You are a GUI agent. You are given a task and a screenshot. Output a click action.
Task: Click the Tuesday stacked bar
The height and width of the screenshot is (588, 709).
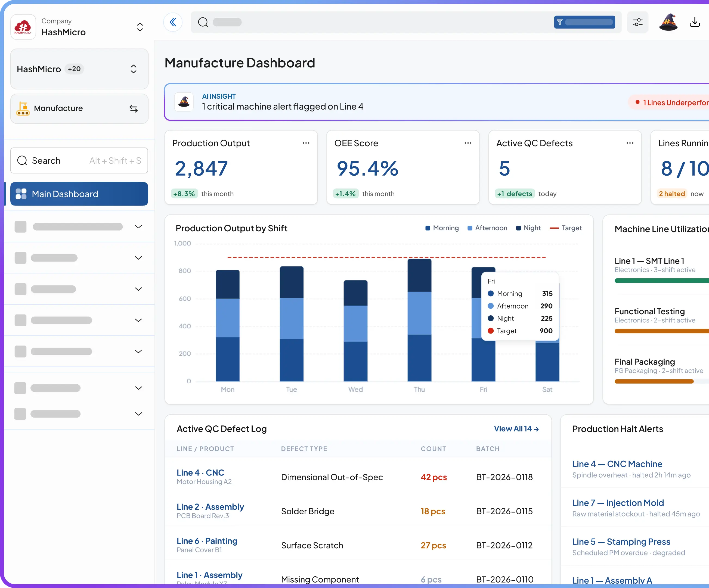tap(291, 324)
